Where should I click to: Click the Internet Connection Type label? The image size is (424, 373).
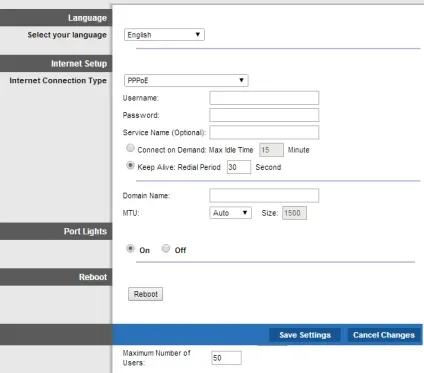coord(58,81)
